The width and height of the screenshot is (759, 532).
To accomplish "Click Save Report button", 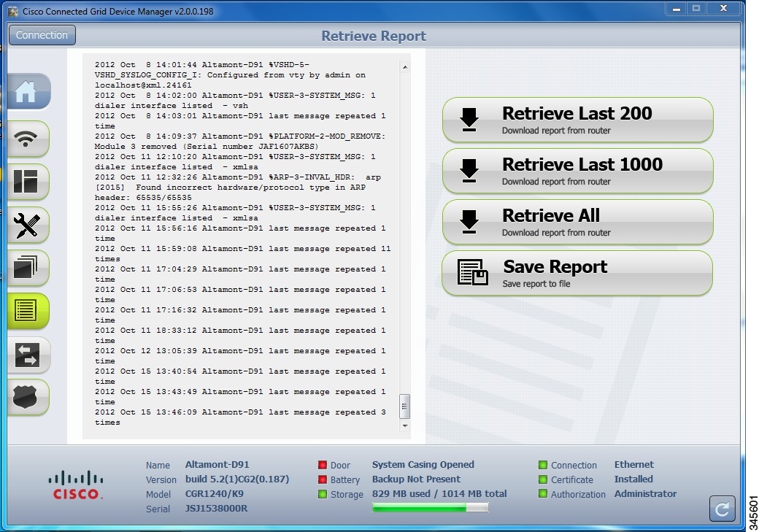I will (577, 273).
